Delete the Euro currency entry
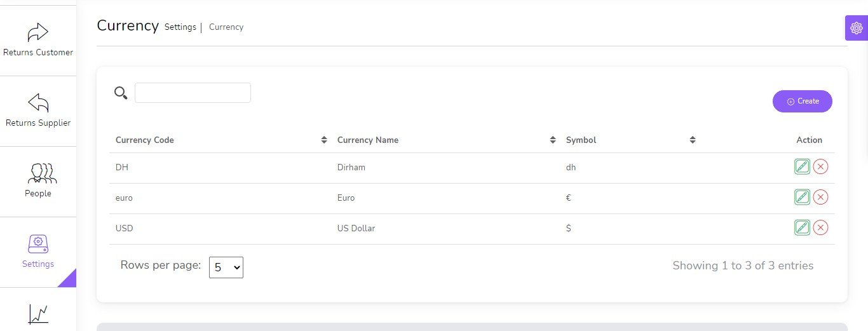The height and width of the screenshot is (331, 868). [x=820, y=198]
